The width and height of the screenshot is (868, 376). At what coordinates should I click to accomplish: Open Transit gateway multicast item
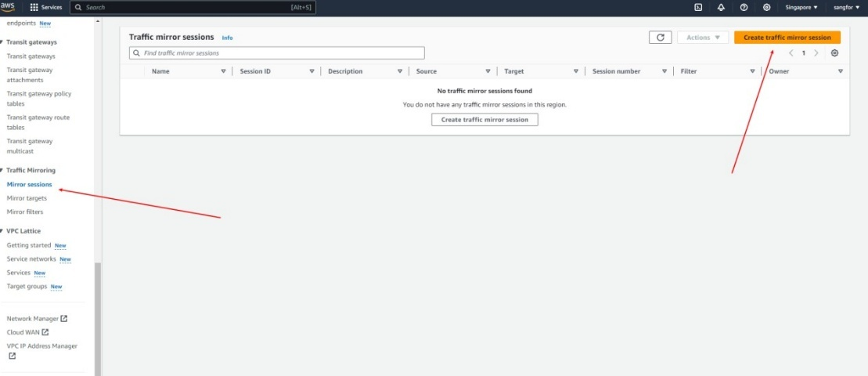pyautogui.click(x=30, y=146)
